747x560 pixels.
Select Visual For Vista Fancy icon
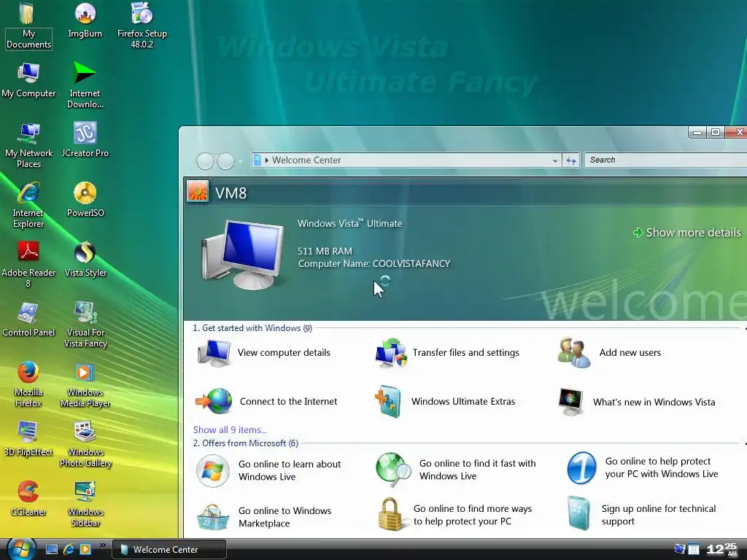point(85,324)
